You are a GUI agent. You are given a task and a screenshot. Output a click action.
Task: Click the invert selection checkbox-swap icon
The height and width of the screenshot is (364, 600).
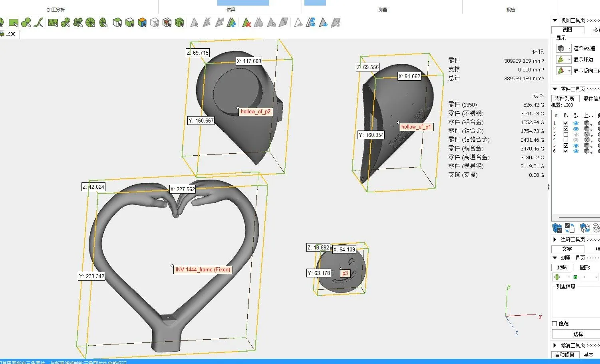(570, 228)
